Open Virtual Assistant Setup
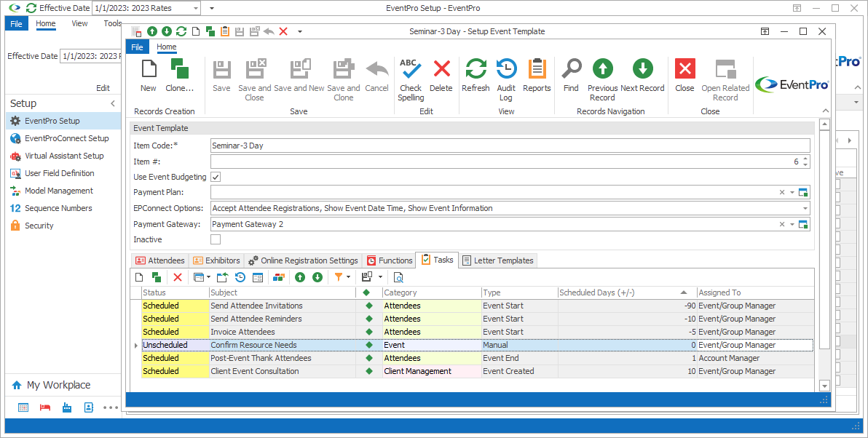 [x=63, y=156]
